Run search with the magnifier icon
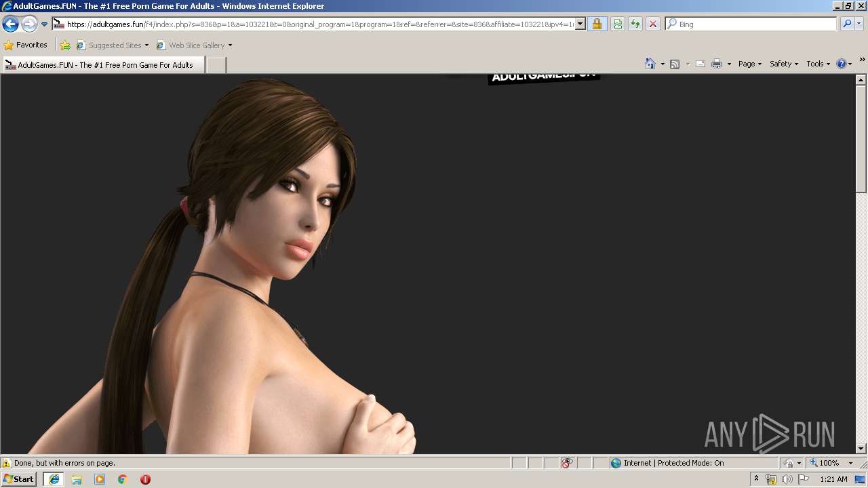This screenshot has height=488, width=868. point(846,24)
